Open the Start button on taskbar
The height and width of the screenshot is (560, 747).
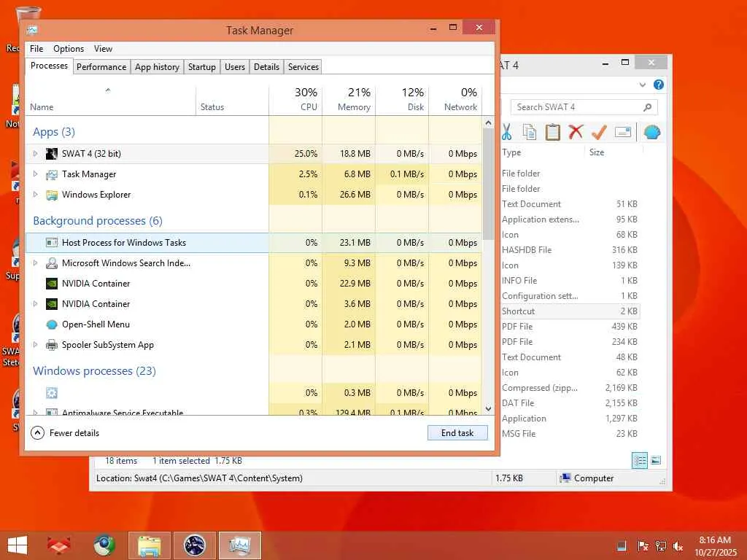(18, 545)
